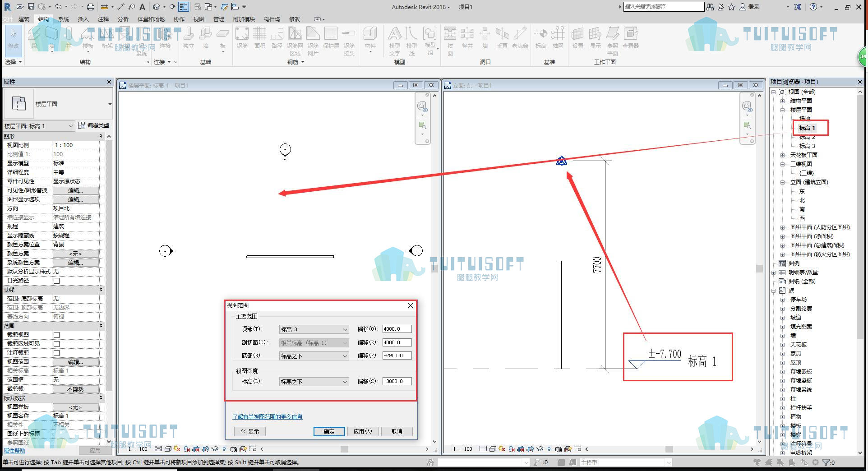Enable the 裁剪视图 checkbox
This screenshot has height=471, width=868.
(57, 335)
